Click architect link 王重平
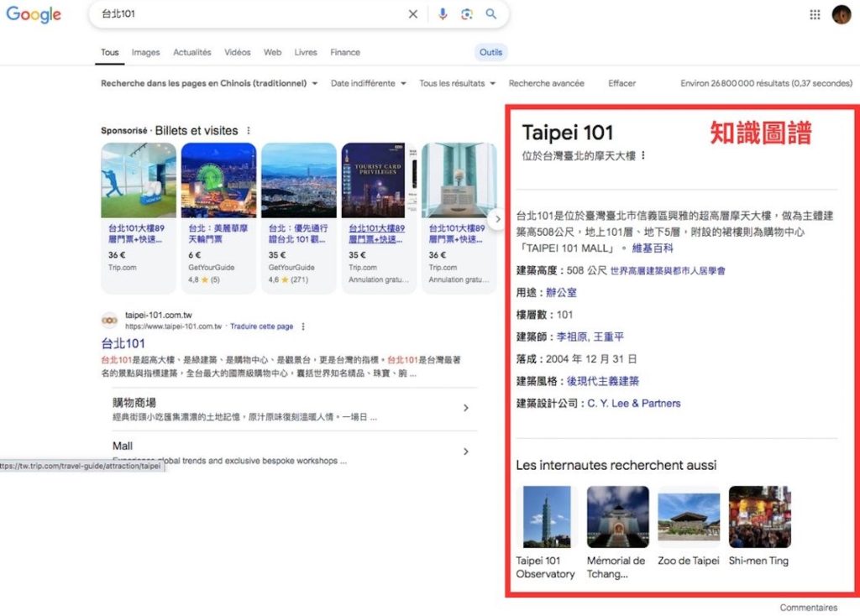 coord(609,337)
